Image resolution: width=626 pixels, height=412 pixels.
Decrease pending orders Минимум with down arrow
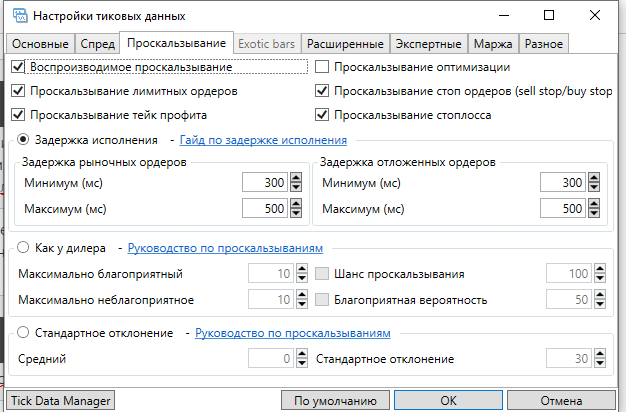point(594,187)
